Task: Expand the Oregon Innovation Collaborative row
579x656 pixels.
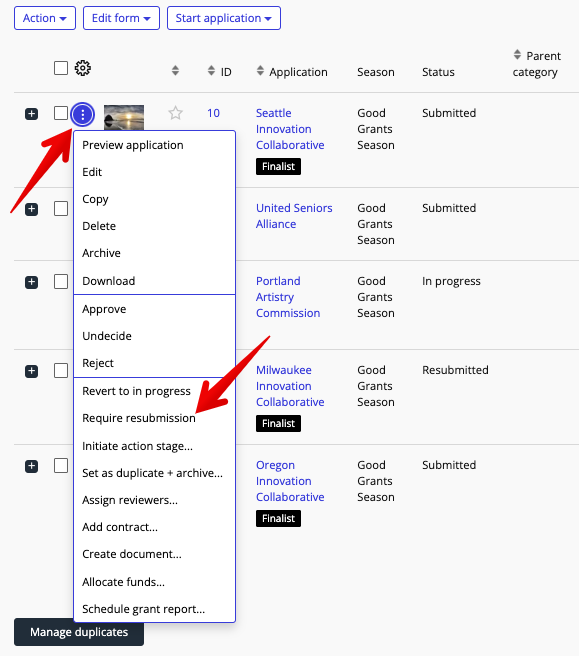Action: click(x=31, y=466)
